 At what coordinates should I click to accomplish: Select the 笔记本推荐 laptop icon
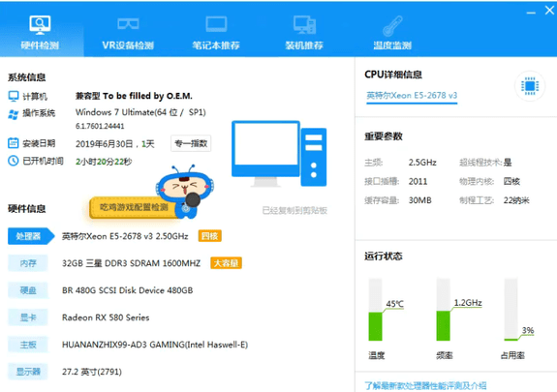click(216, 24)
